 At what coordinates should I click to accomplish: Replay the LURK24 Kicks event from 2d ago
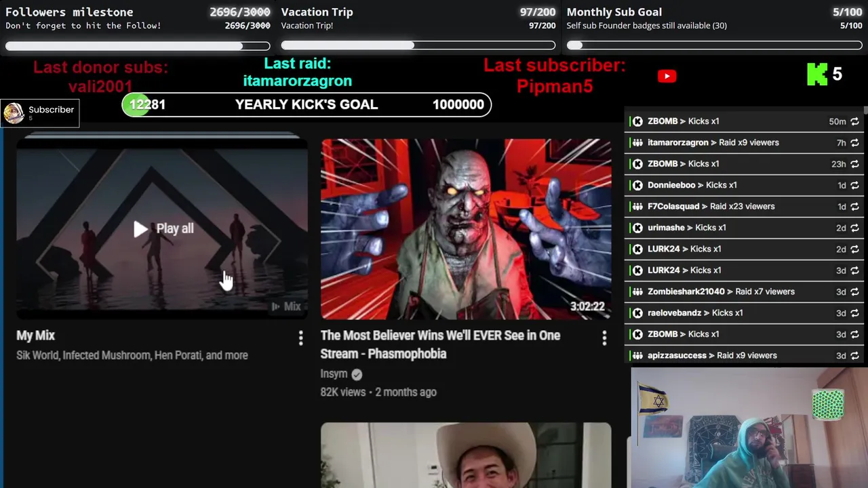[x=854, y=249]
